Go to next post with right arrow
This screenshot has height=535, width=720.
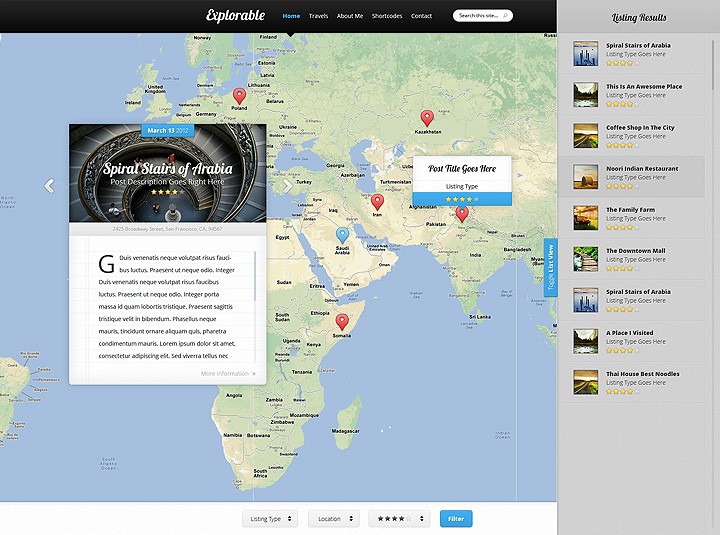click(287, 186)
